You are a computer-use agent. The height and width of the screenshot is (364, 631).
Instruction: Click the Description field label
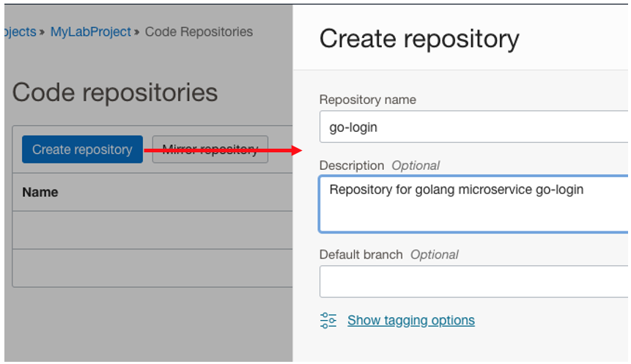pyautogui.click(x=351, y=166)
